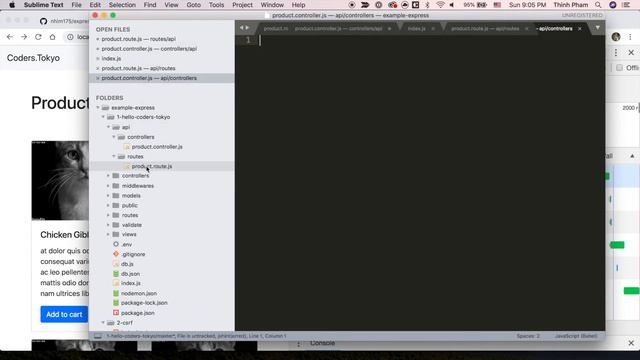Select the Console drawer tab
The height and width of the screenshot is (360, 640).
click(x=322, y=343)
